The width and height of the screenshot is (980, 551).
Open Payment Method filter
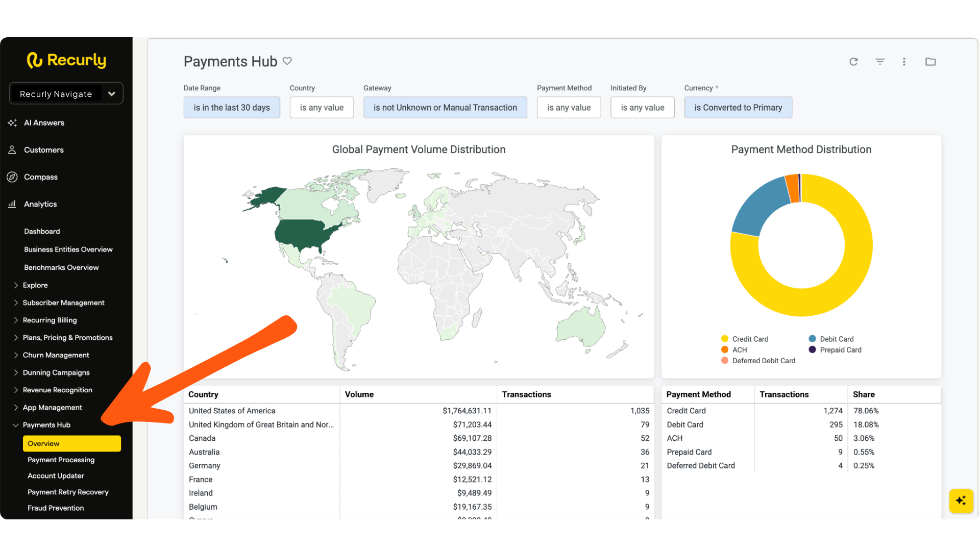point(569,108)
